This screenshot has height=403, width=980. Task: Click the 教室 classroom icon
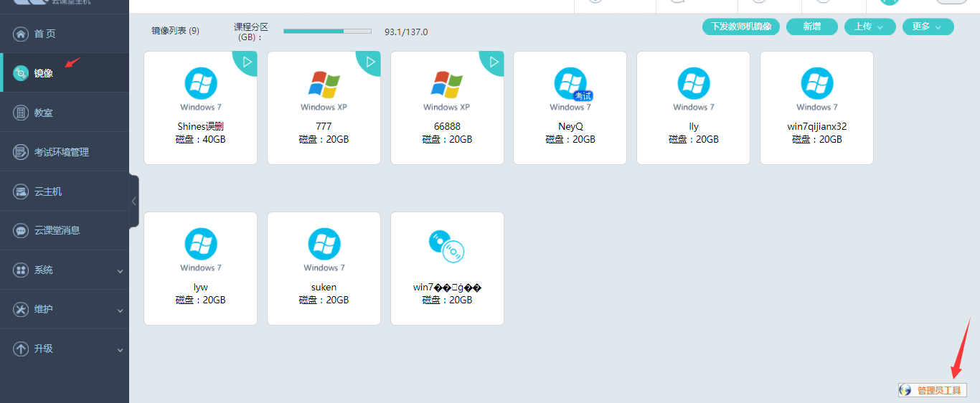pos(21,113)
